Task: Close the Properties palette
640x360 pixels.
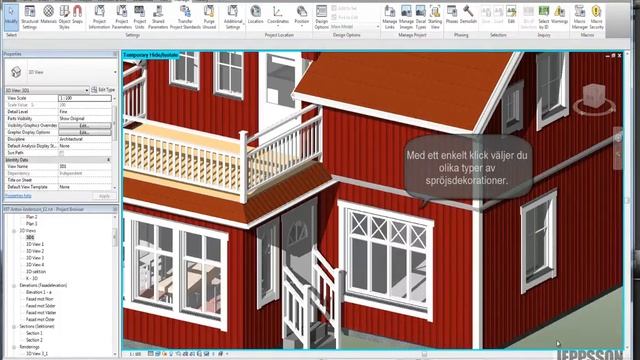Action: point(115,54)
